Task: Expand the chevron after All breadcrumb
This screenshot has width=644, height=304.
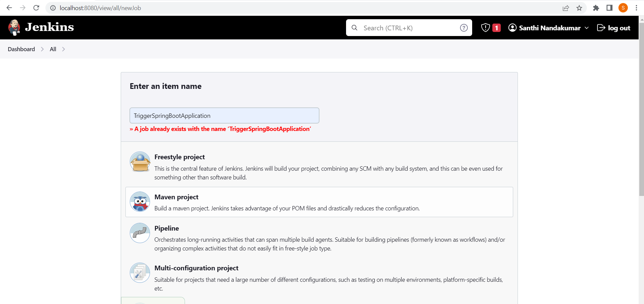Action: click(64, 49)
